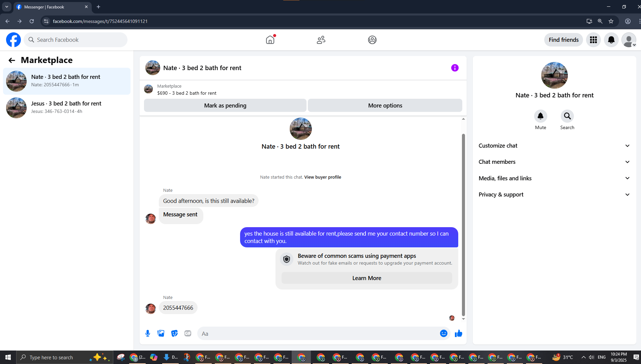Open conversation information (purple i icon)

point(455,68)
